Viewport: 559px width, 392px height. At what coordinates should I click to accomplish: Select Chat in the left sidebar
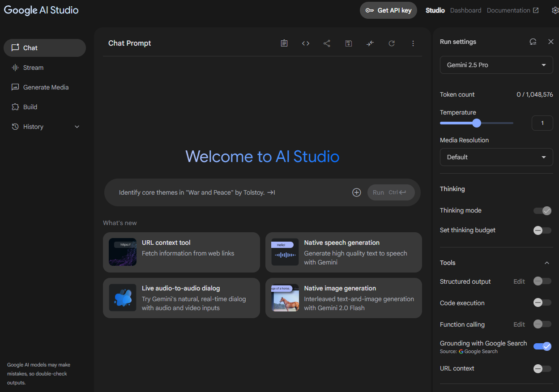point(45,48)
